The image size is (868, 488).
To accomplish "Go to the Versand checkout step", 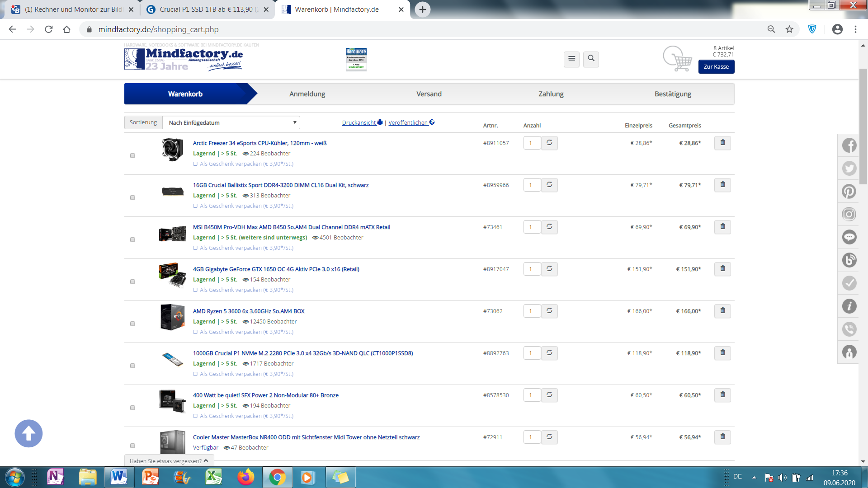I will click(429, 94).
